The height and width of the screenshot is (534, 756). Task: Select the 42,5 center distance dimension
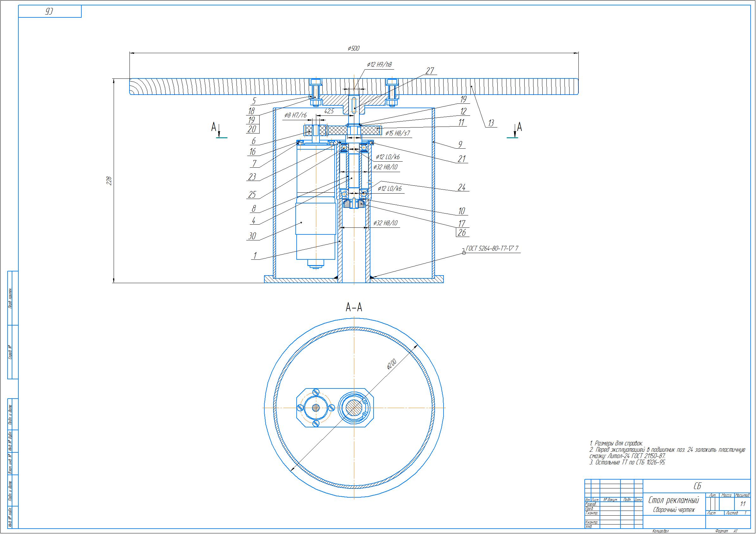click(329, 111)
